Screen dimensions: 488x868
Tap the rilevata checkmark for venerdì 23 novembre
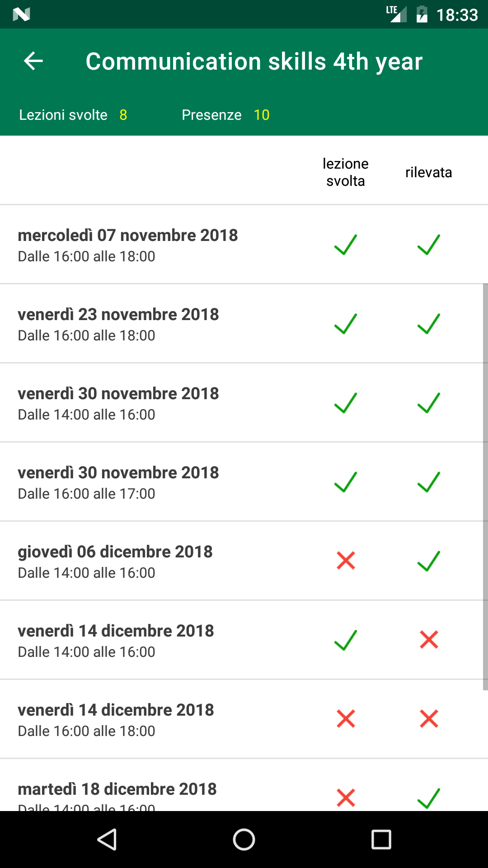(428, 324)
